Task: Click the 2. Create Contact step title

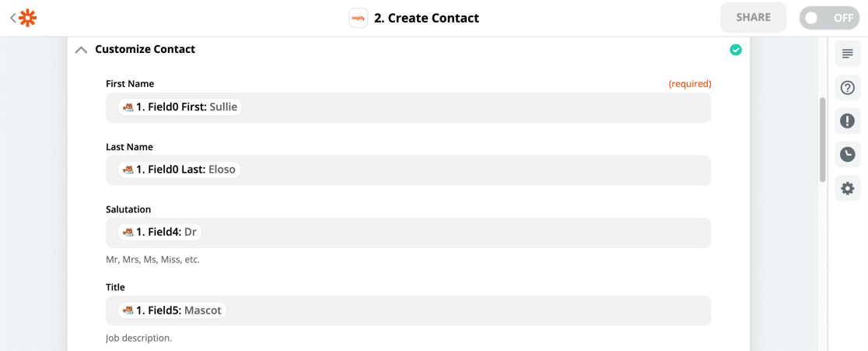Action: (x=426, y=18)
